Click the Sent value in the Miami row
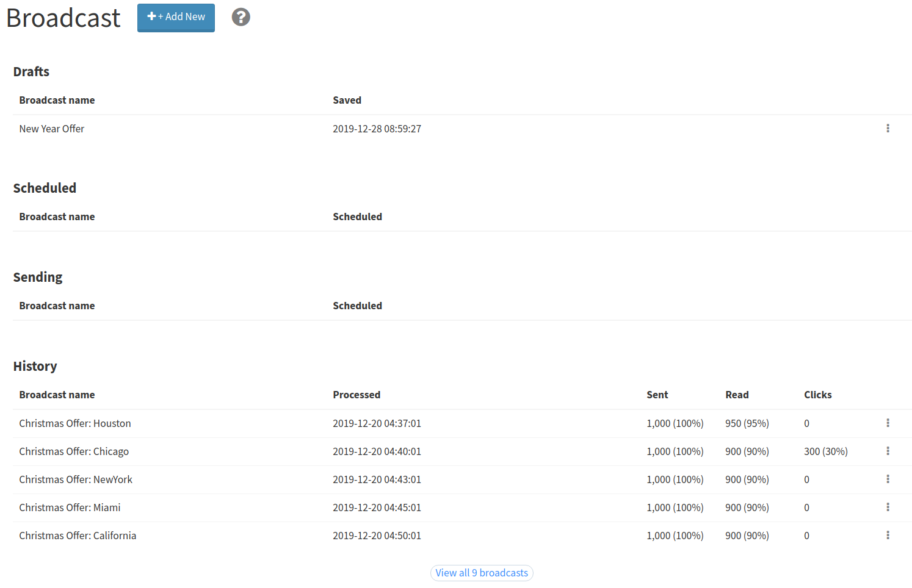The width and height of the screenshot is (912, 588). tap(675, 507)
